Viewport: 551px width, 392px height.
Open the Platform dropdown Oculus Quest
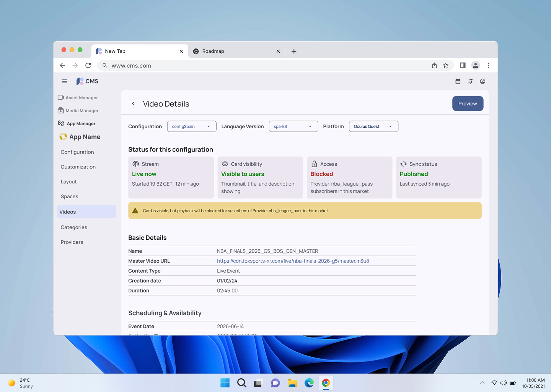coord(373,126)
